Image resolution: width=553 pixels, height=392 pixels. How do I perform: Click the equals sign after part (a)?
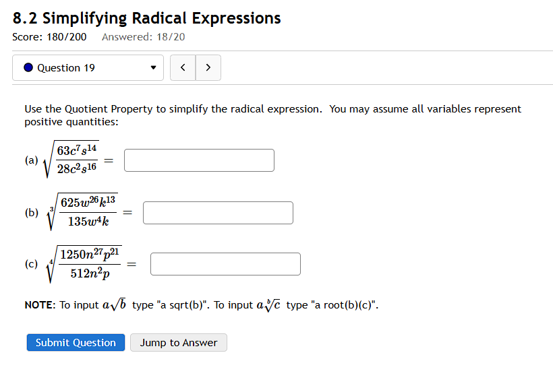pyautogui.click(x=107, y=160)
